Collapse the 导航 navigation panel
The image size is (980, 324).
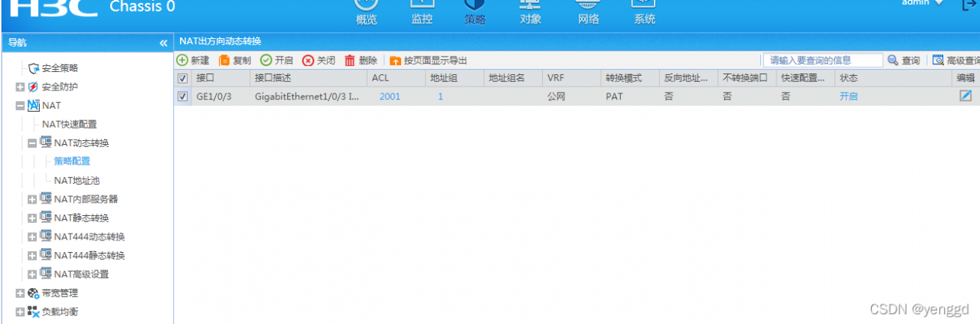[163, 43]
